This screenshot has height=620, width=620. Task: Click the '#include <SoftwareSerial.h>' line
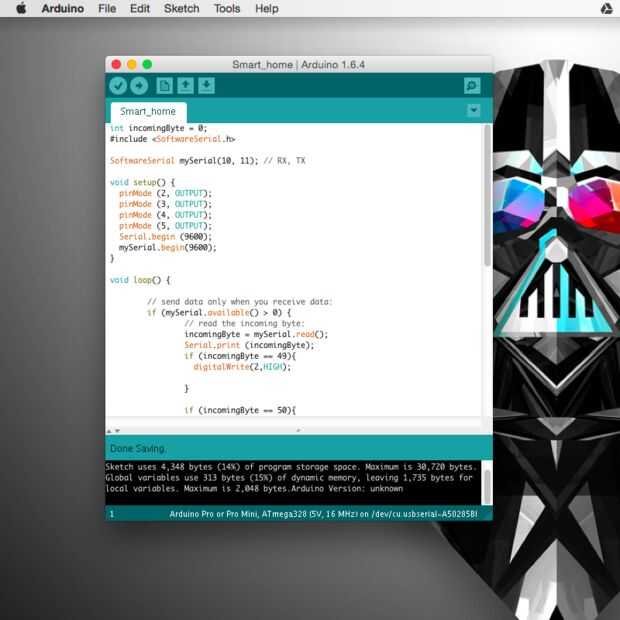[172, 139]
